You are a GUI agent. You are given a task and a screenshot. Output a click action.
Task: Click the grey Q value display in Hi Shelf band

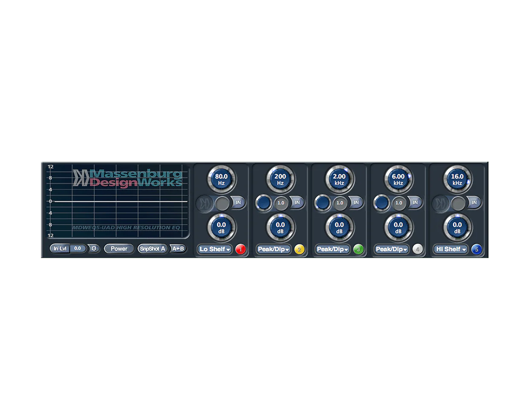click(x=458, y=203)
